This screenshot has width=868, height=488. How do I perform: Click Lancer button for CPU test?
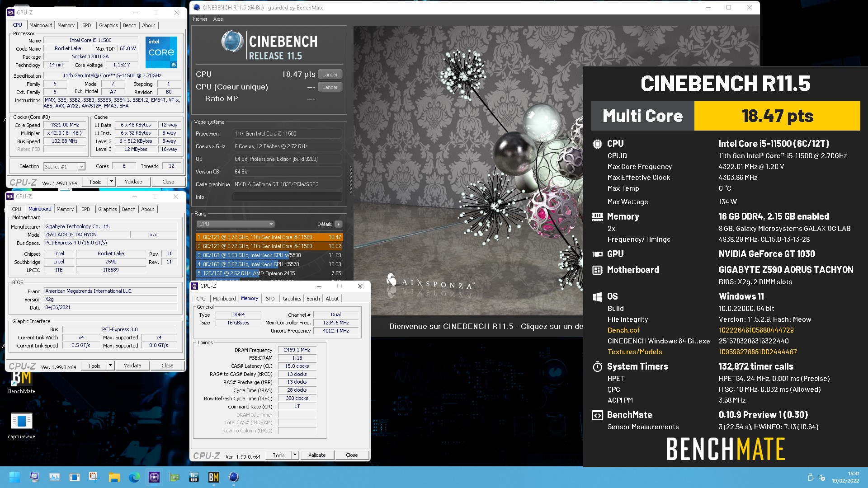tap(330, 75)
